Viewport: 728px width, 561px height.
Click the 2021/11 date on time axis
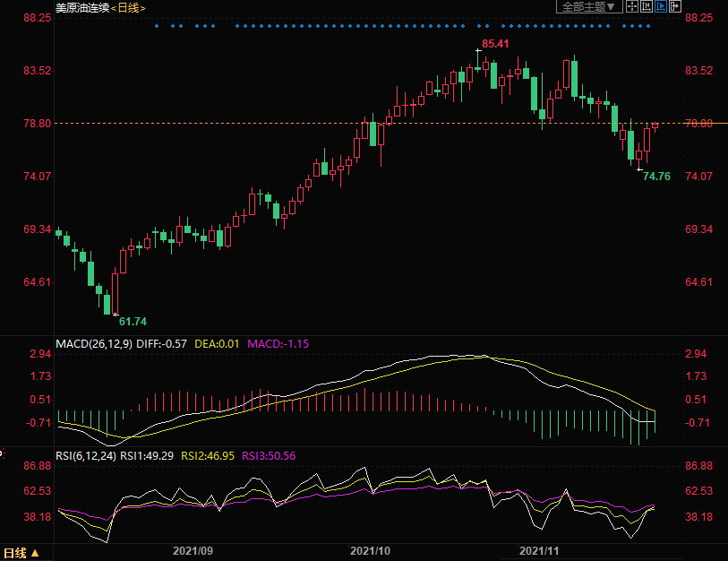[539, 550]
